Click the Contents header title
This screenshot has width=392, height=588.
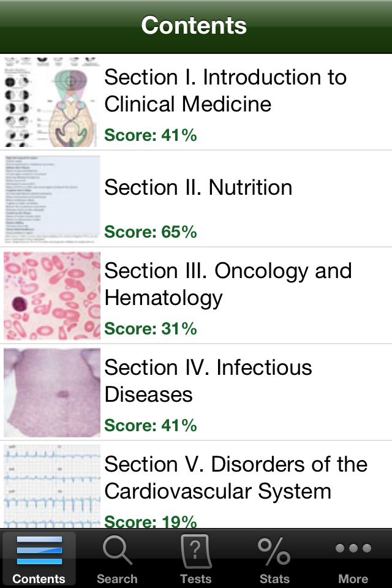(x=194, y=26)
